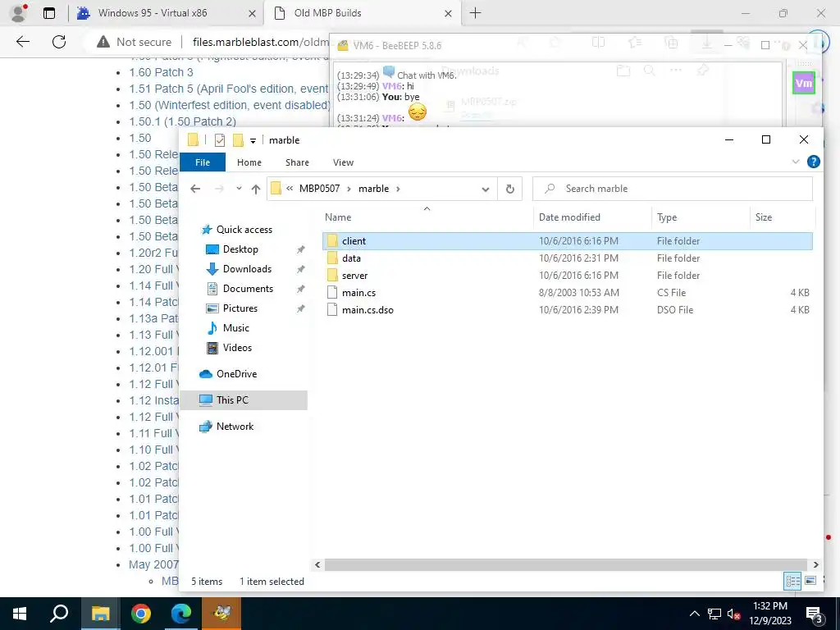Click the horizontal scrollbar in file list
The image size is (840, 630).
pos(566,564)
